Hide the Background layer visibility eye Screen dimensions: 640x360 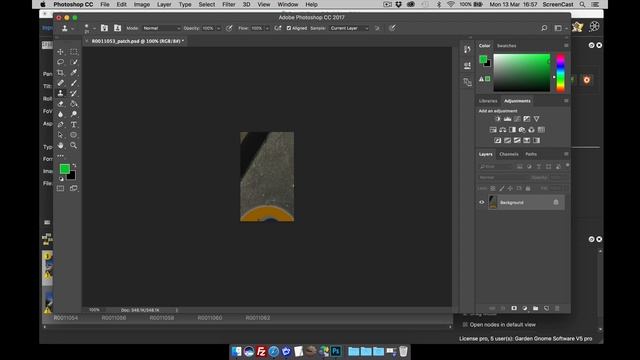pos(482,202)
